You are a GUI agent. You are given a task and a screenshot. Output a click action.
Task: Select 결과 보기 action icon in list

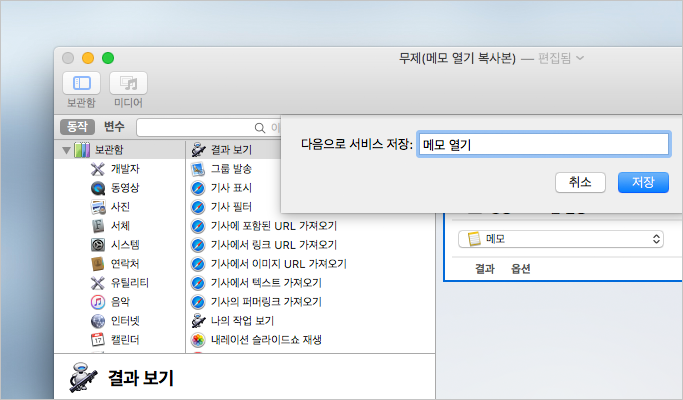tap(198, 150)
